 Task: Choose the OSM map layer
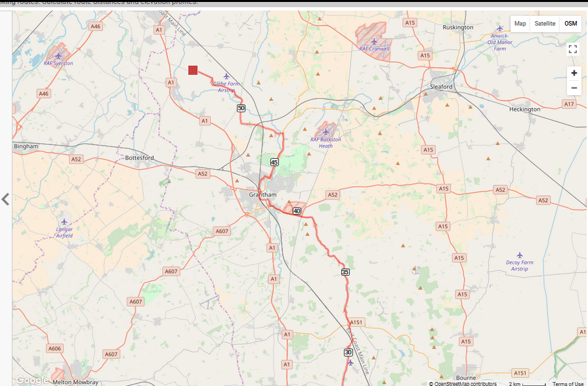point(570,24)
